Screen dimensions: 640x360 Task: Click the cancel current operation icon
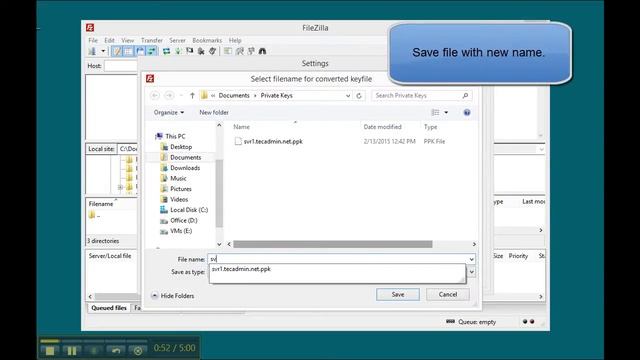pos(189,51)
